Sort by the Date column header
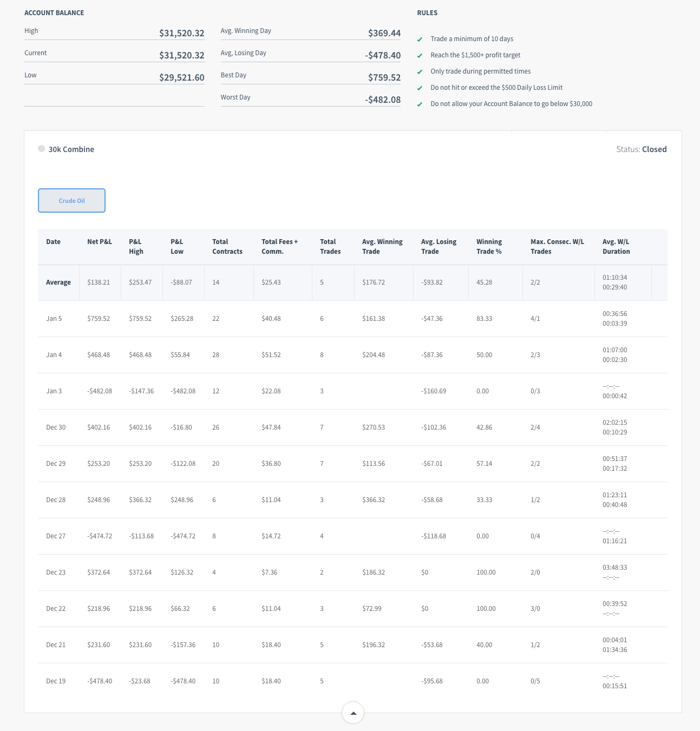 click(53, 242)
